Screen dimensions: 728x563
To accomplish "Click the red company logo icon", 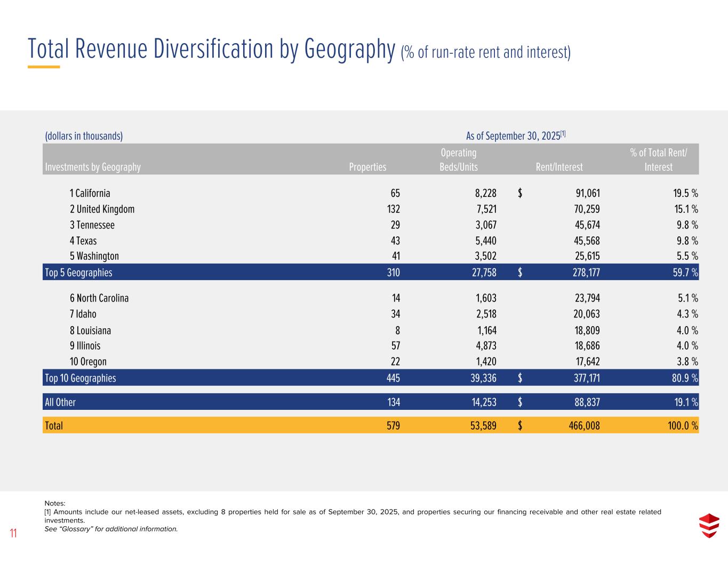I will tap(709, 525).
